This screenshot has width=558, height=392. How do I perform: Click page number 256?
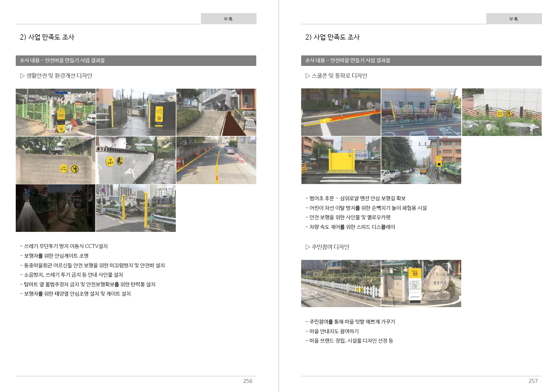pos(248,381)
